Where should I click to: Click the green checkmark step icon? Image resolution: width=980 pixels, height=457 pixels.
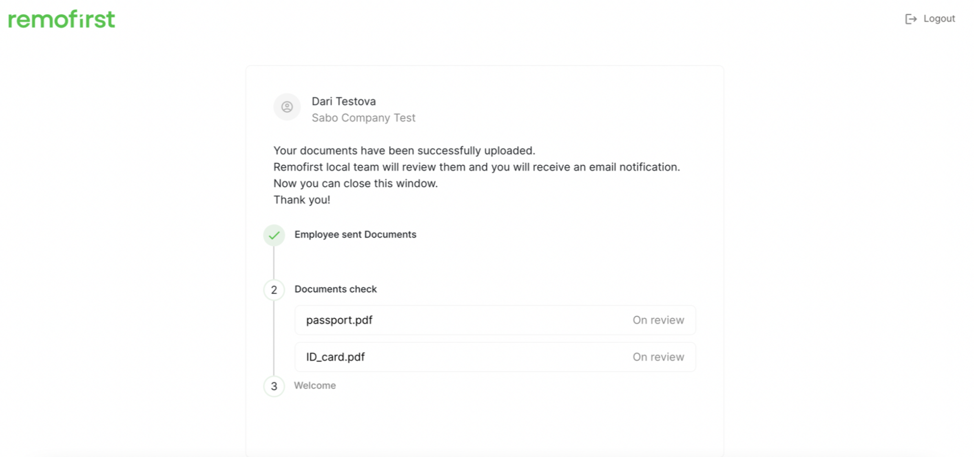point(274,235)
